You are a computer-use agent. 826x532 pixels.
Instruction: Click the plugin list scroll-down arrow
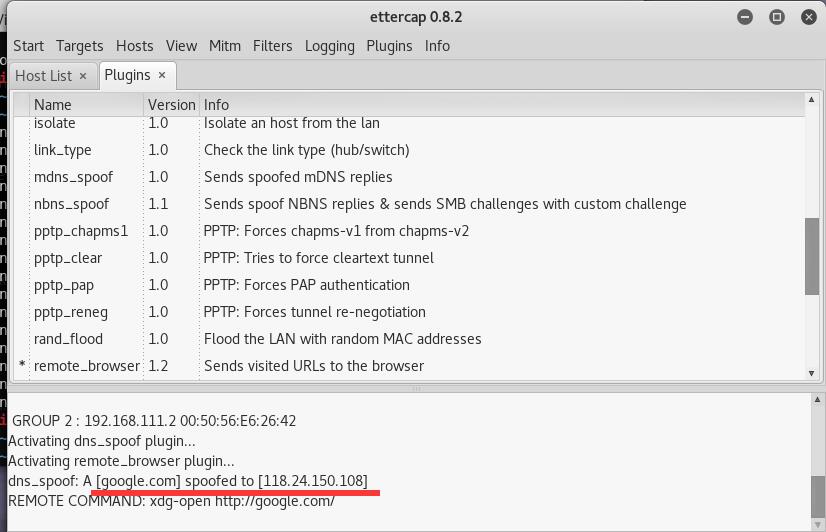pyautogui.click(x=812, y=373)
